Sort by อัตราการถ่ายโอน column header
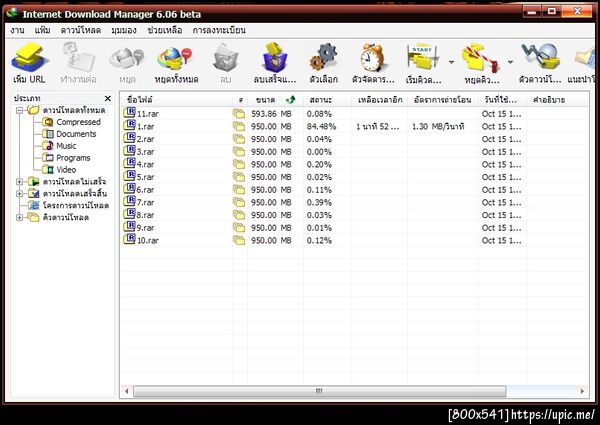The image size is (600, 425). tap(443, 100)
